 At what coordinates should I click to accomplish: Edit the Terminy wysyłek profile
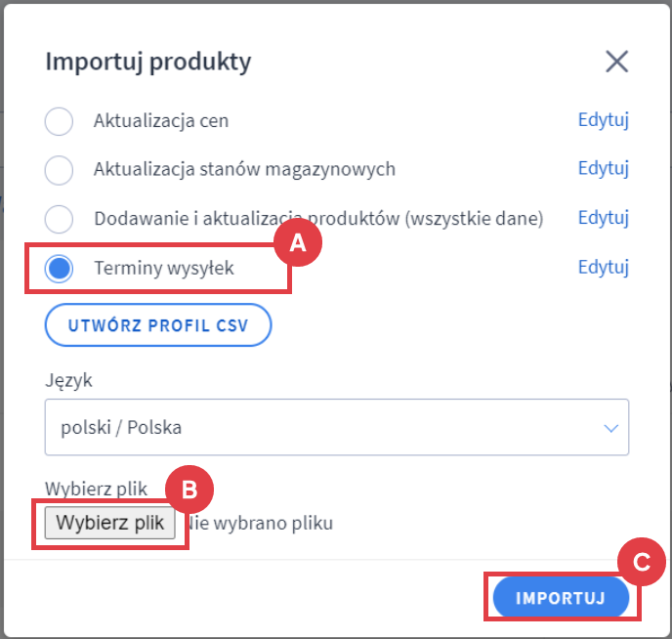pyautogui.click(x=603, y=268)
